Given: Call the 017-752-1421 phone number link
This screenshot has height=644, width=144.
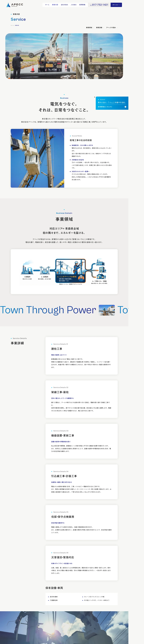Looking at the screenshot, I should 99,5.
